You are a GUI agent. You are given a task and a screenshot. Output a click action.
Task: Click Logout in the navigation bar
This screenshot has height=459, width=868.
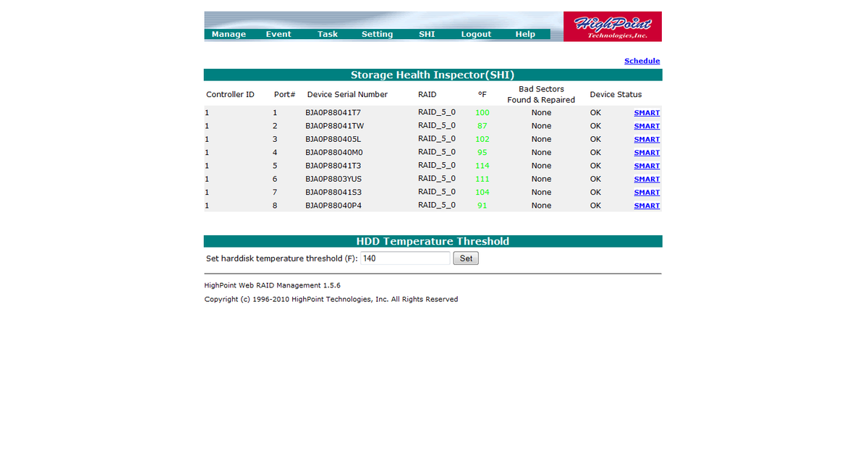(476, 33)
